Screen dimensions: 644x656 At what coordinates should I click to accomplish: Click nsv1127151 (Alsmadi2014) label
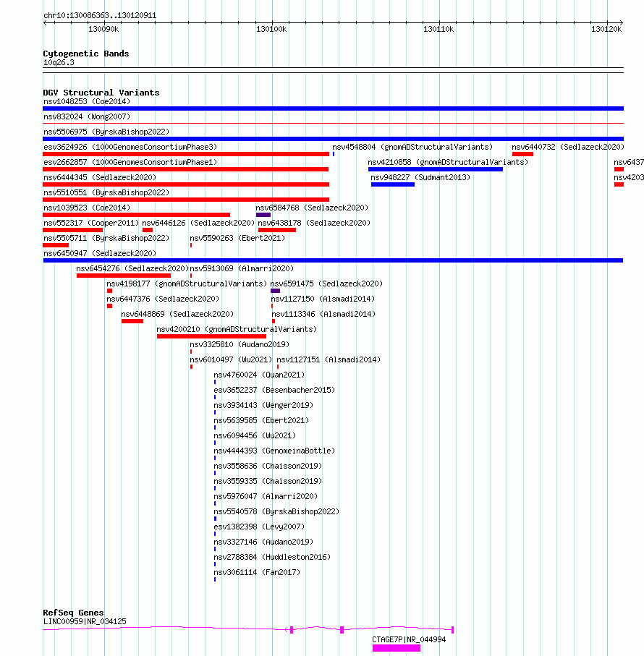point(329,359)
